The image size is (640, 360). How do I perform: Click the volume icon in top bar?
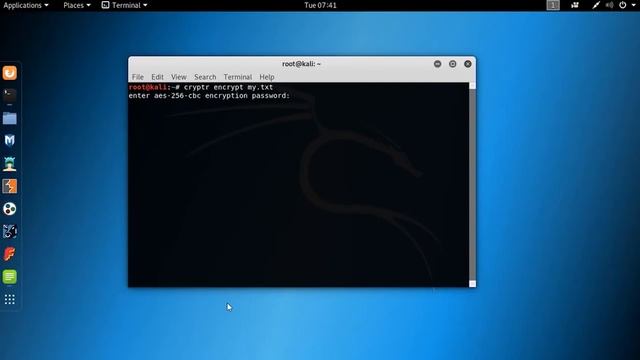pyautogui.click(x=609, y=5)
